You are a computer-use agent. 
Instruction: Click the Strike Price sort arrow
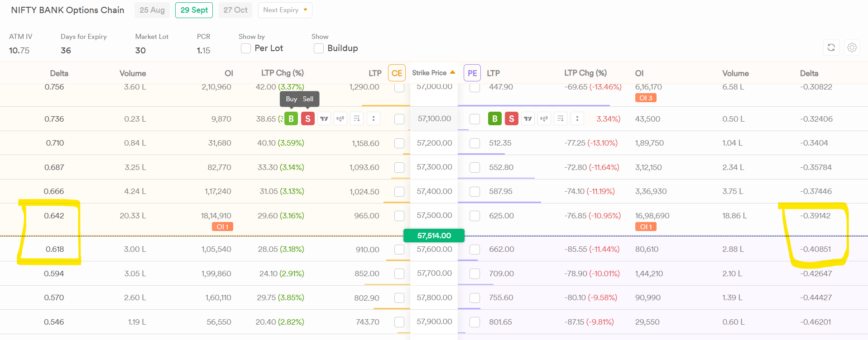pos(452,72)
